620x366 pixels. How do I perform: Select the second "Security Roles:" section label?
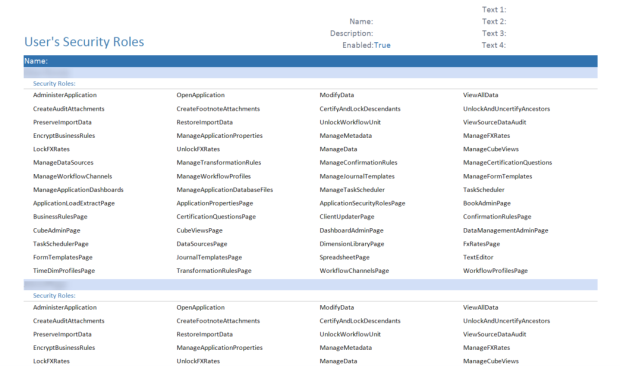(x=54, y=296)
